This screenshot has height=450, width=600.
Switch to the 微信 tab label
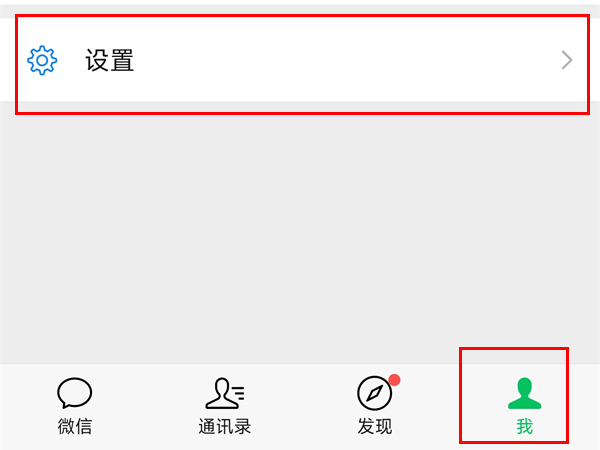pyautogui.click(x=75, y=426)
